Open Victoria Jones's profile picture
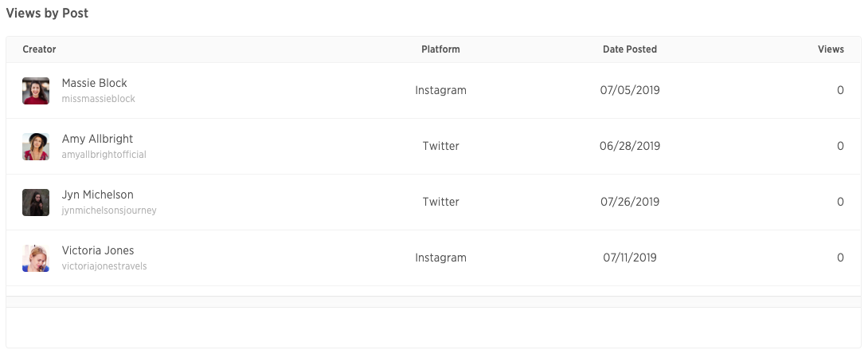 36,258
